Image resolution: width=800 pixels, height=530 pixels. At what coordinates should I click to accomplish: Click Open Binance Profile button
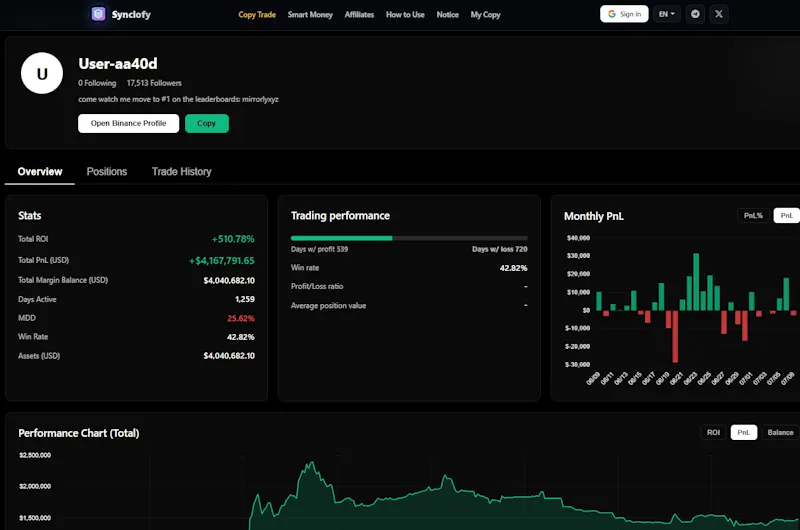click(129, 123)
